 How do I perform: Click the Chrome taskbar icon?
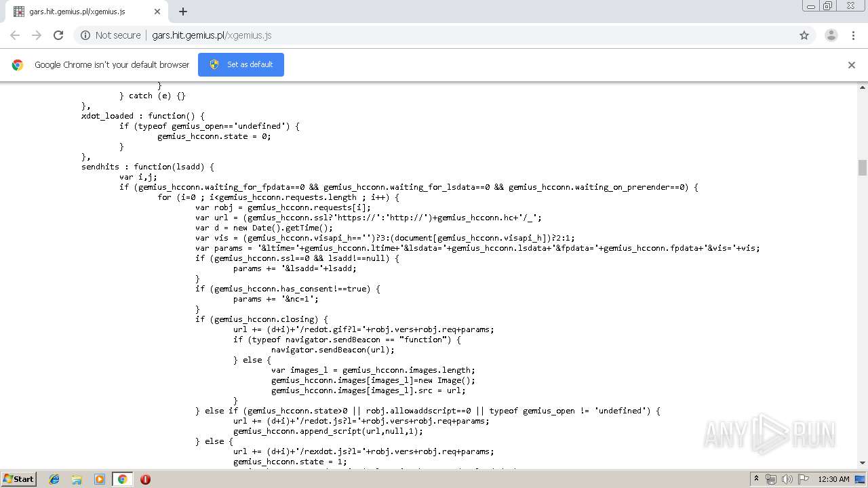pos(122,479)
